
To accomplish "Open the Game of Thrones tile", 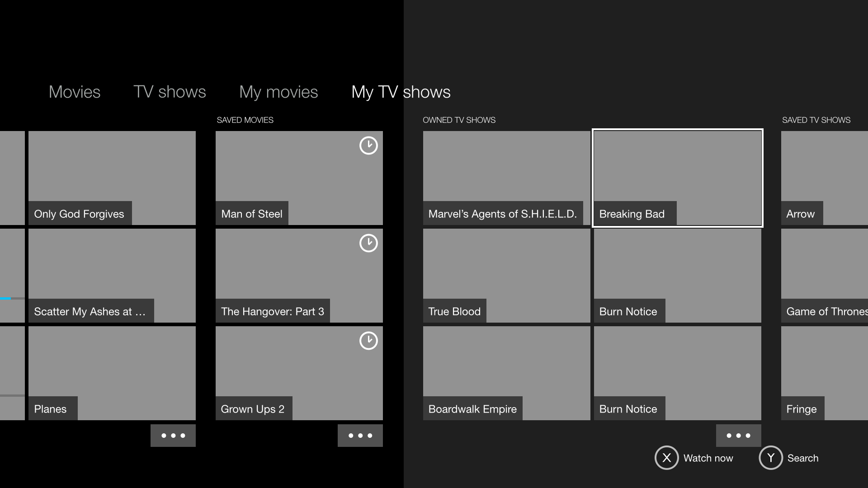I will (825, 276).
